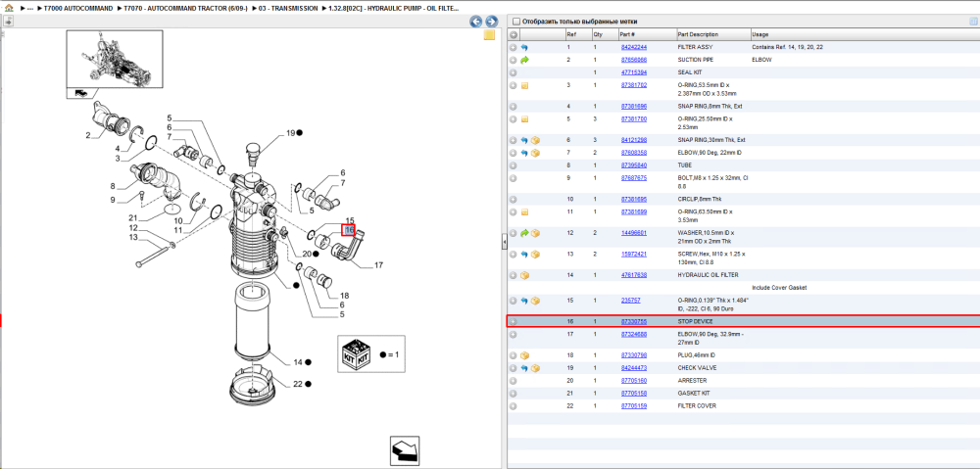The width and height of the screenshot is (980, 469).
Task: Sort by the Part Description column header
Action: [x=698, y=34]
